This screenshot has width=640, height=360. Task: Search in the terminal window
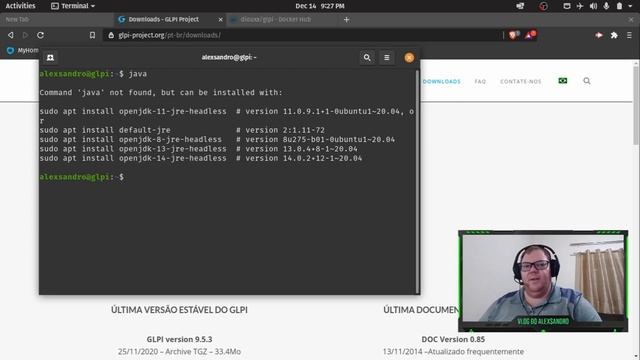(367, 58)
